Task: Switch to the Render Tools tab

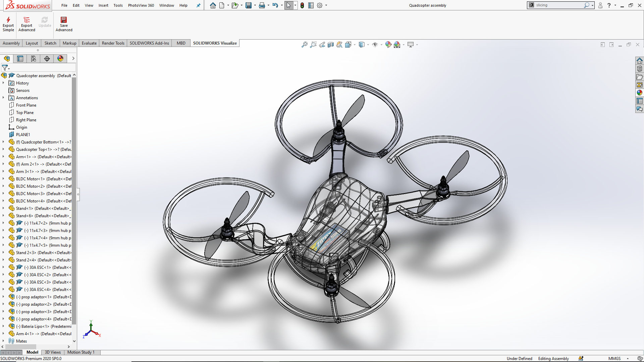Action: [x=113, y=43]
